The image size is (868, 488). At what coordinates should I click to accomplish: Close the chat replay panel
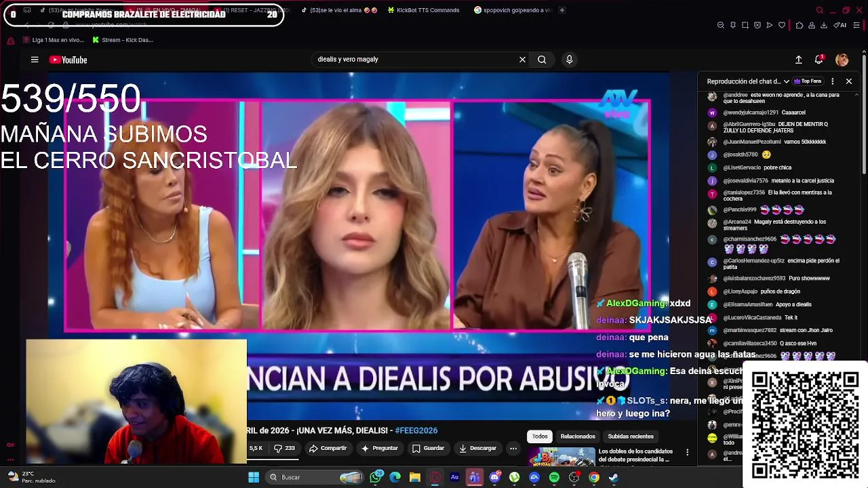(848, 81)
